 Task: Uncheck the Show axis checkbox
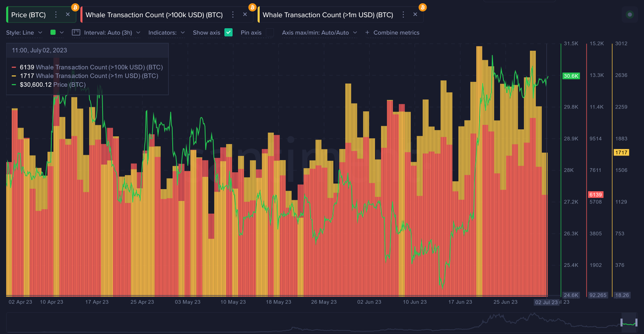pyautogui.click(x=229, y=33)
